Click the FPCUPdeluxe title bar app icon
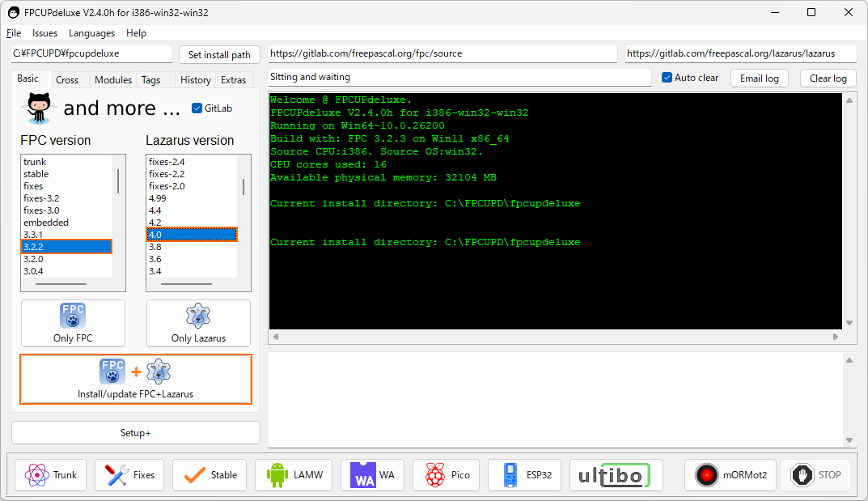Screen dimensions: 868x501 [13, 12]
